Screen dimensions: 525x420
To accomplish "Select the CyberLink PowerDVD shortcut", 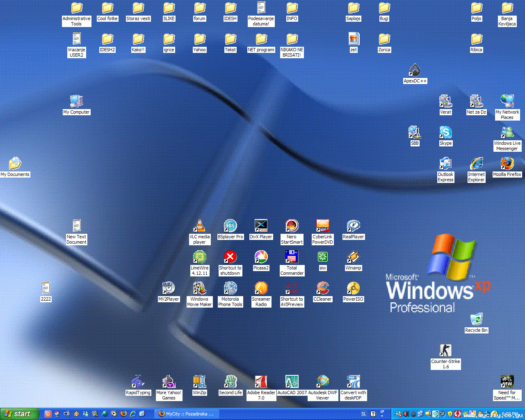I will tap(323, 226).
